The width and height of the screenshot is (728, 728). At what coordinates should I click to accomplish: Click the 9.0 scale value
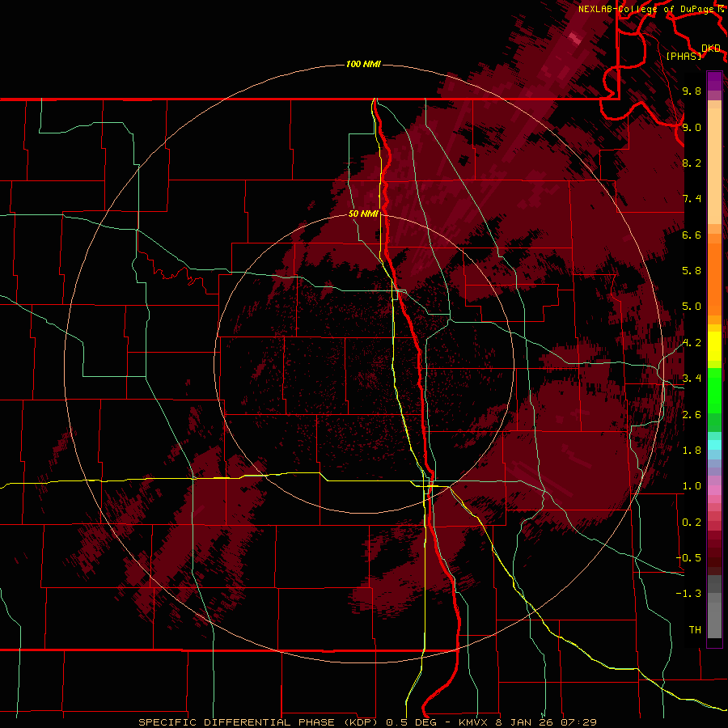[x=692, y=127]
